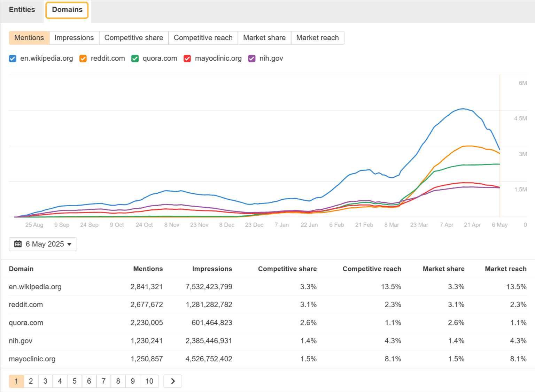Hide the mayoclinic.org series
Image resolution: width=535 pixels, height=392 pixels.
pyautogui.click(x=187, y=59)
